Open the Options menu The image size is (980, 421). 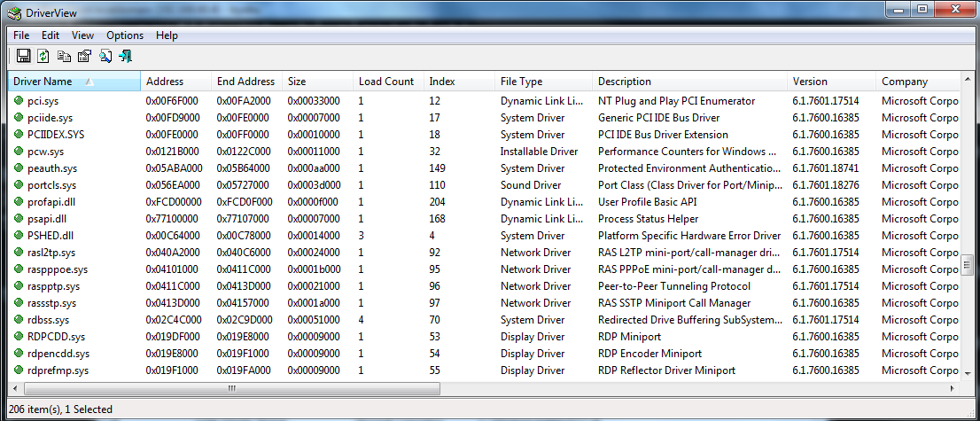coord(125,35)
